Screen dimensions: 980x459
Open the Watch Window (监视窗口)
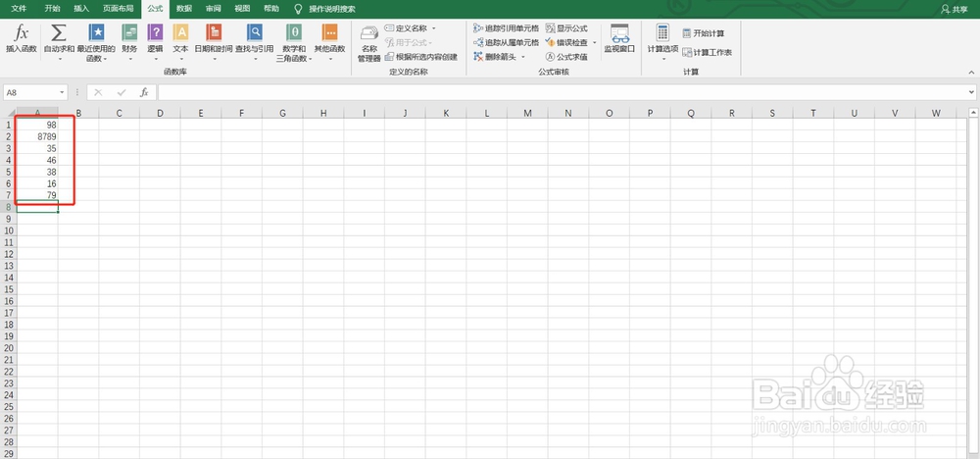click(x=619, y=39)
